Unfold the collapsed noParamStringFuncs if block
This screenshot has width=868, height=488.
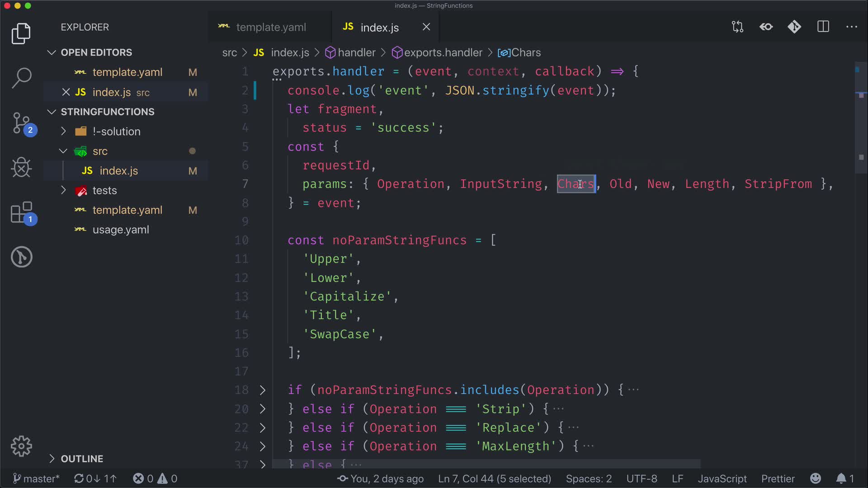(x=263, y=390)
